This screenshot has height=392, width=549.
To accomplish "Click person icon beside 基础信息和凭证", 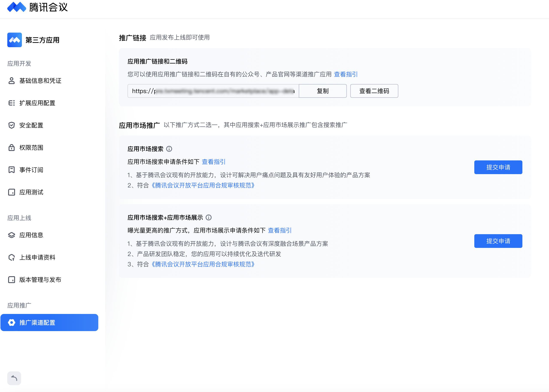I will [11, 81].
